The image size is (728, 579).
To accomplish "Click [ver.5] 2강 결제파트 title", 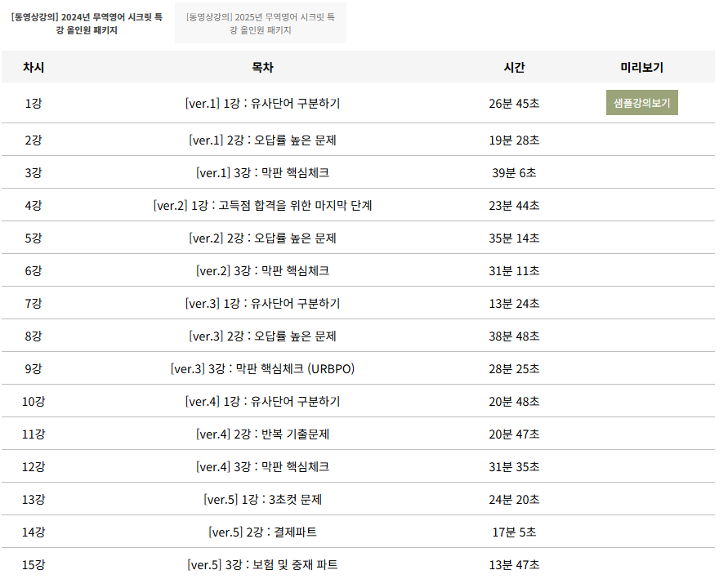I will [262, 532].
